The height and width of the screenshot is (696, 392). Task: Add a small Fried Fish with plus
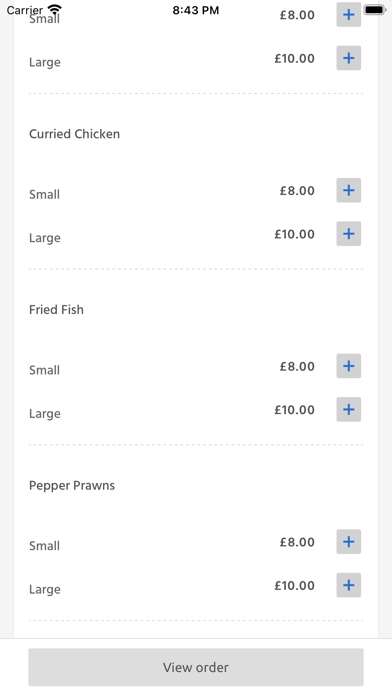(348, 366)
